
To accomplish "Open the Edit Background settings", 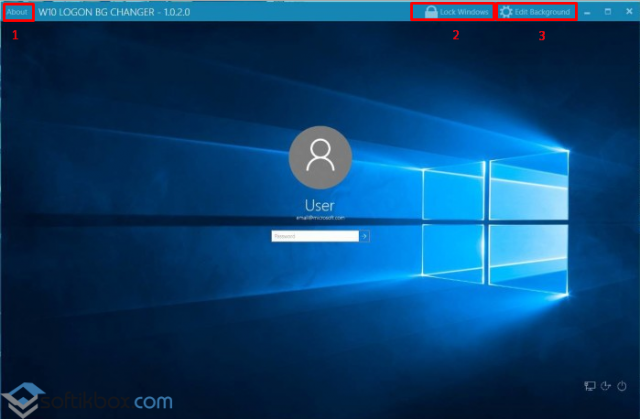I will click(x=535, y=12).
